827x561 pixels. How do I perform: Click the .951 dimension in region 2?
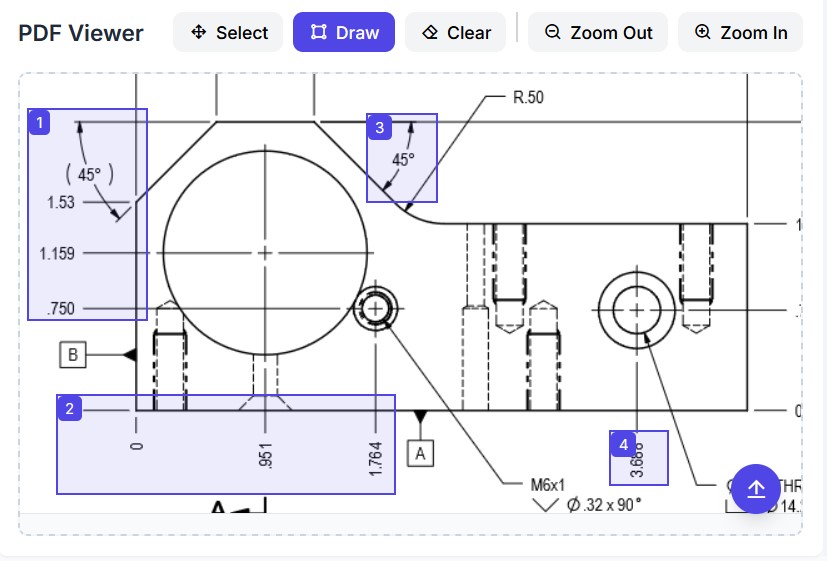pos(266,455)
